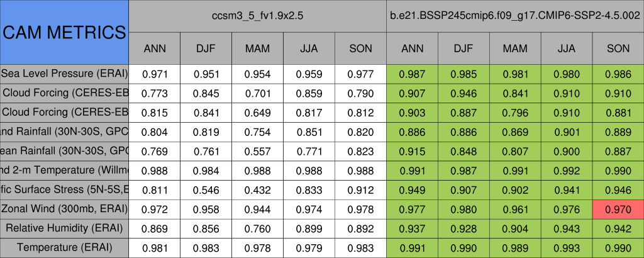Click the 0.432 MAM surface stress value

[258, 189]
